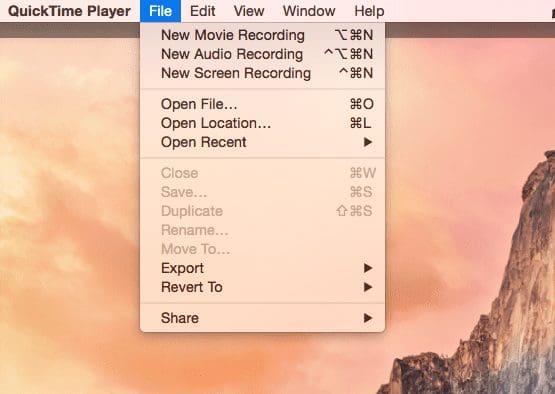The image size is (555, 394).
Task: Expand the Open Recent submenu
Action: (x=263, y=142)
